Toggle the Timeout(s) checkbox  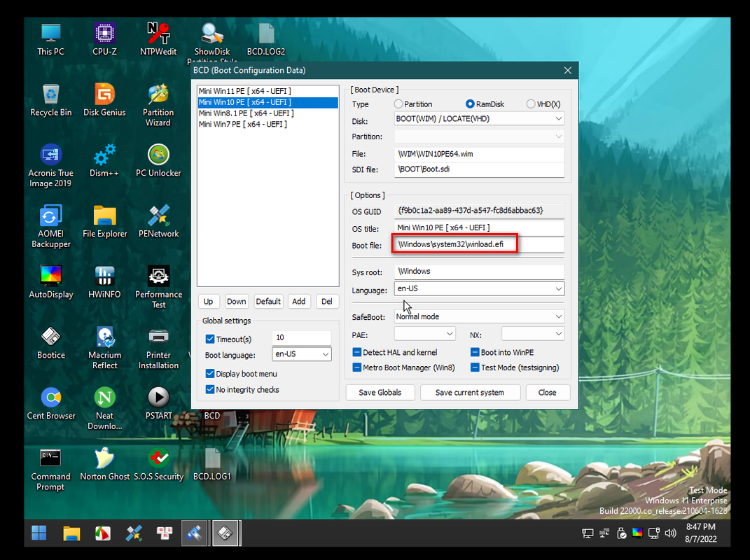tap(209, 339)
